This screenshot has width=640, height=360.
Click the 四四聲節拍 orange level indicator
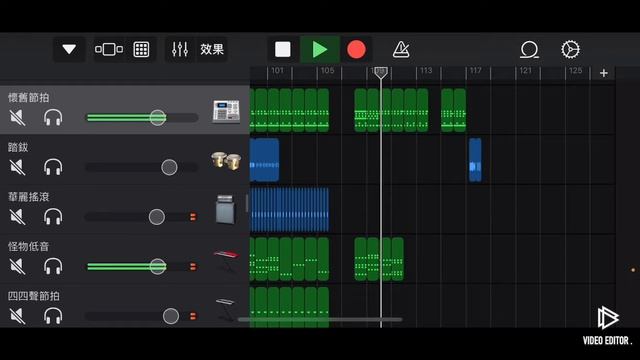193,316
